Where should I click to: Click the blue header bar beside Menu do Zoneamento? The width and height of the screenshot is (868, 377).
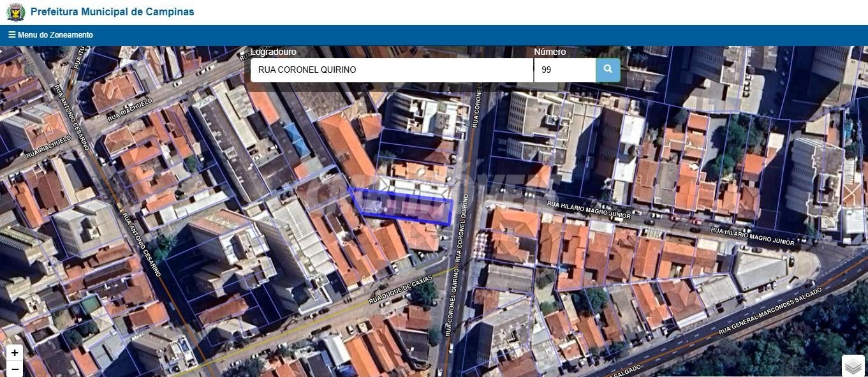[x=446, y=35]
